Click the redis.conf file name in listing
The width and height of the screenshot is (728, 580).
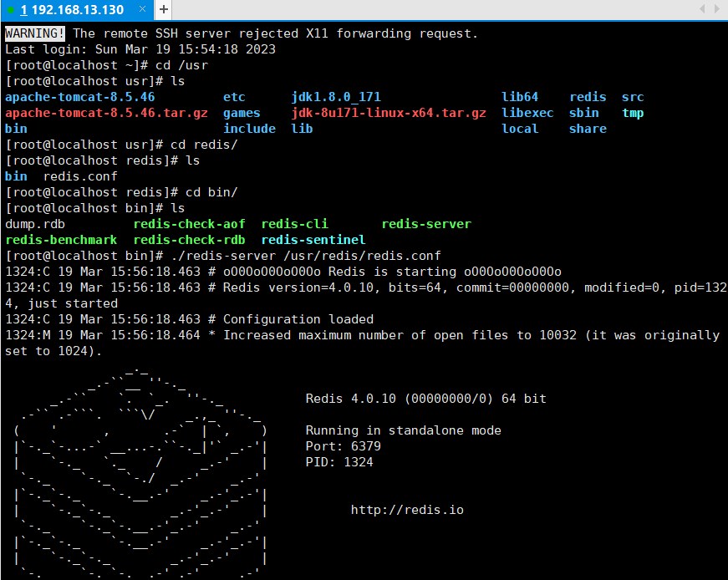pyautogui.click(x=80, y=176)
